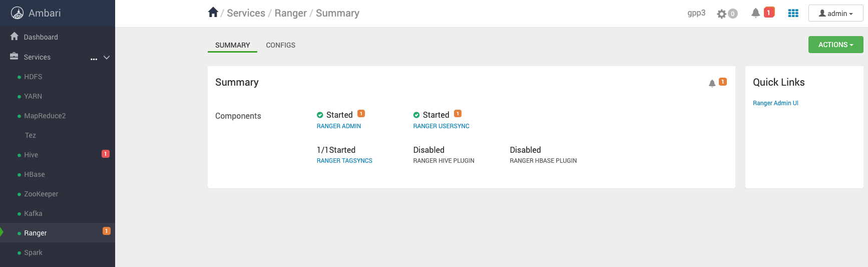Open the Services ellipsis actions menu
This screenshot has height=267, width=868.
(x=94, y=59)
